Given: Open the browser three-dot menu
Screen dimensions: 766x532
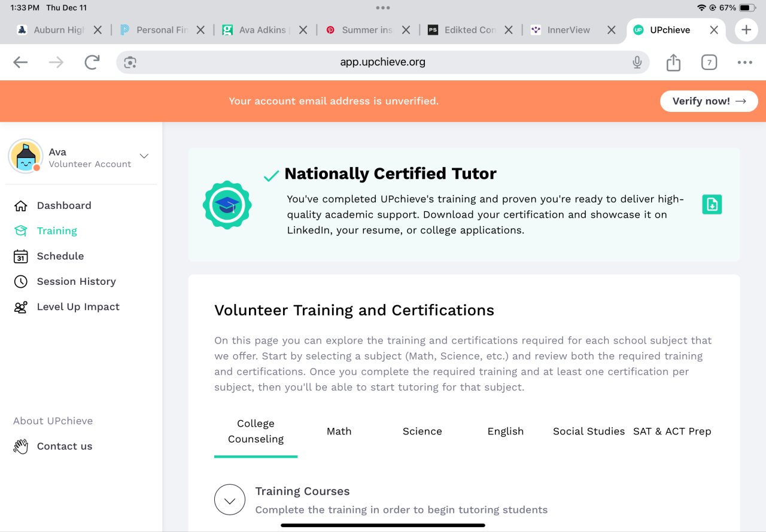Looking at the screenshot, I should click(744, 62).
